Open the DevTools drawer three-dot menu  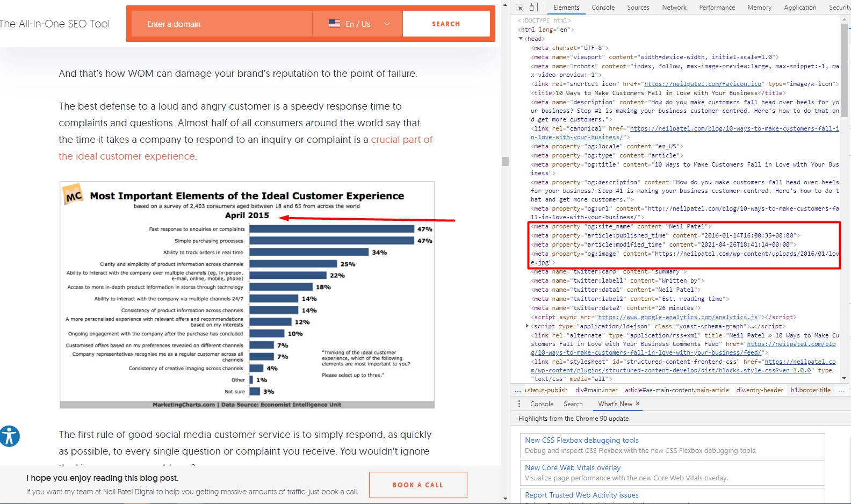519,404
